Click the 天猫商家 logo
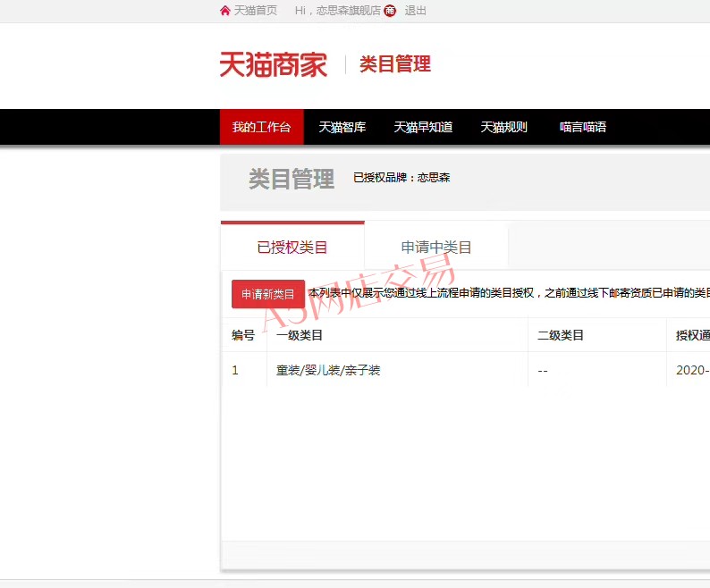This screenshot has height=588, width=710. pos(273,64)
